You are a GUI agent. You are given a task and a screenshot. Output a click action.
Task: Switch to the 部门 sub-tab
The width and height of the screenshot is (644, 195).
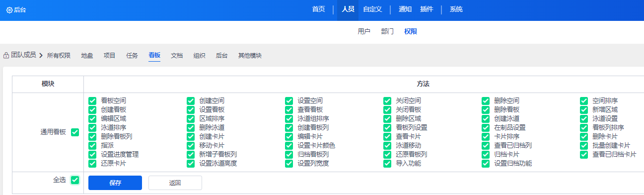(387, 31)
